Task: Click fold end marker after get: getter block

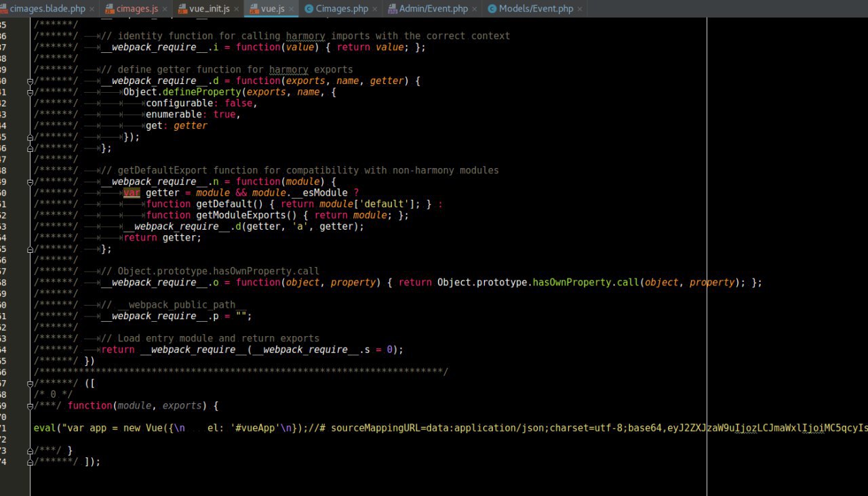Action: (x=30, y=148)
